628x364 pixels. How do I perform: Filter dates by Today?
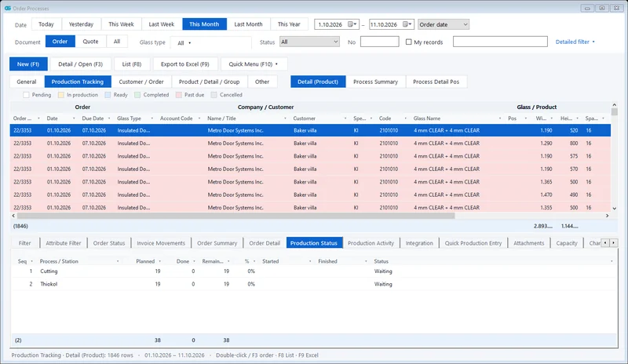(x=46, y=24)
